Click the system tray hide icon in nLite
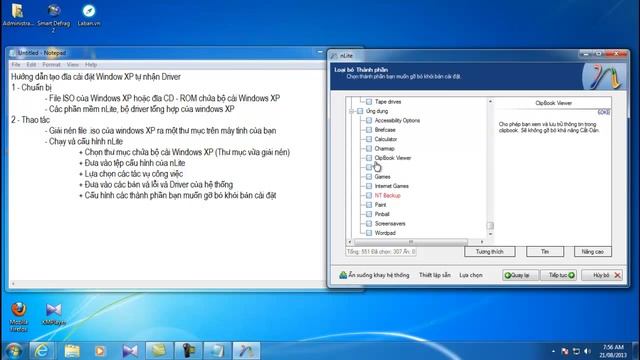This screenshot has height=360, width=640. click(x=343, y=275)
